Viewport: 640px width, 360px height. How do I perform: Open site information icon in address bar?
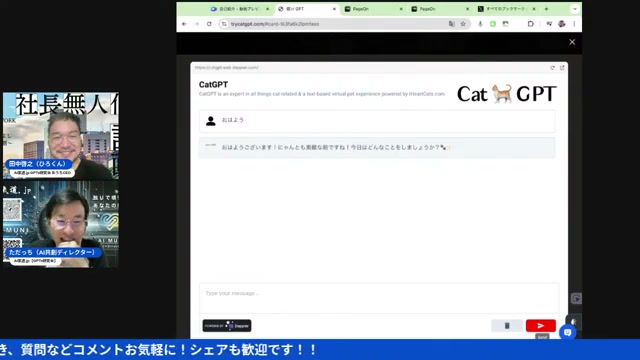[x=224, y=24]
